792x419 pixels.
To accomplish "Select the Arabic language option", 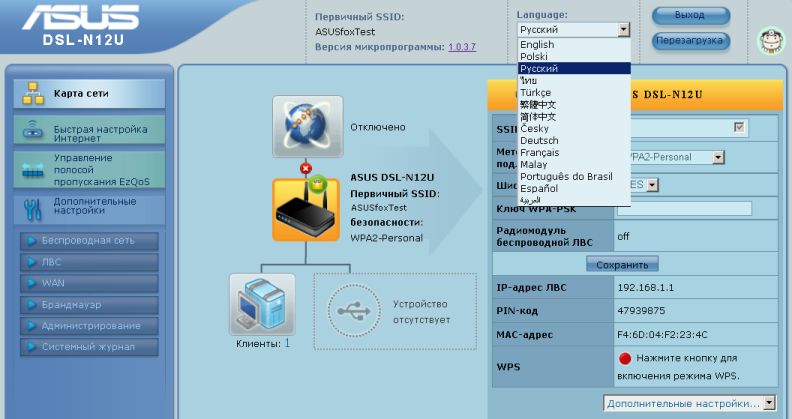I will pyautogui.click(x=574, y=200).
